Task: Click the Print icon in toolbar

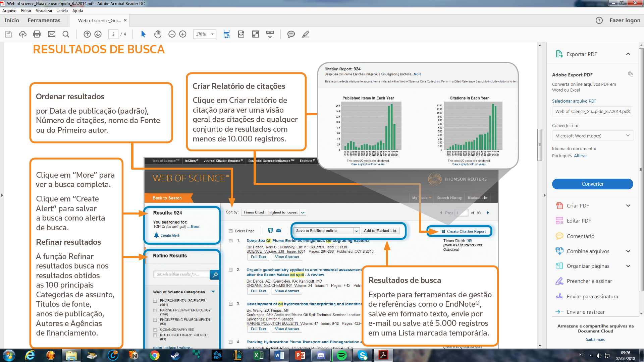Action: pyautogui.click(x=37, y=34)
